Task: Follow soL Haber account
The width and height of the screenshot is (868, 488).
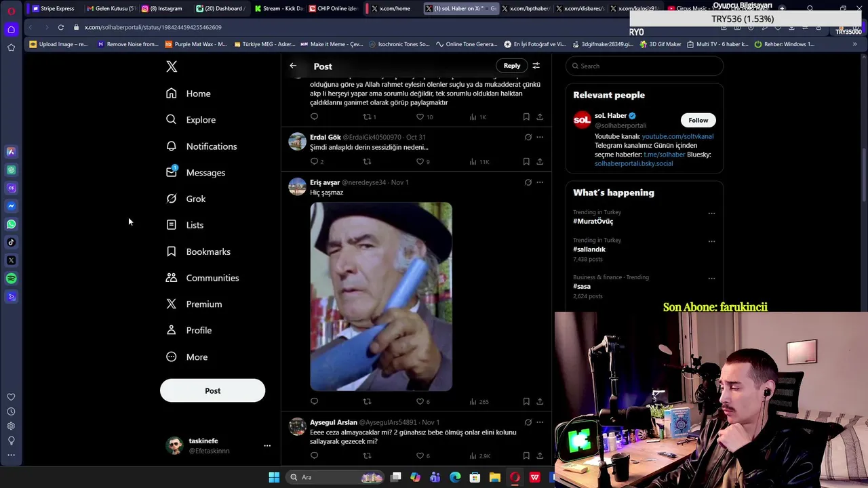Action: pyautogui.click(x=698, y=120)
